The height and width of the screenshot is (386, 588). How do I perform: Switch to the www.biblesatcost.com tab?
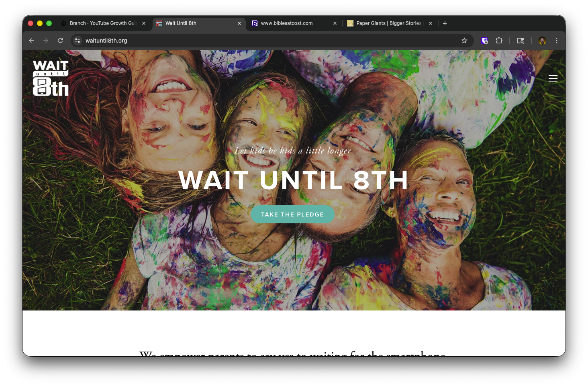tap(294, 23)
